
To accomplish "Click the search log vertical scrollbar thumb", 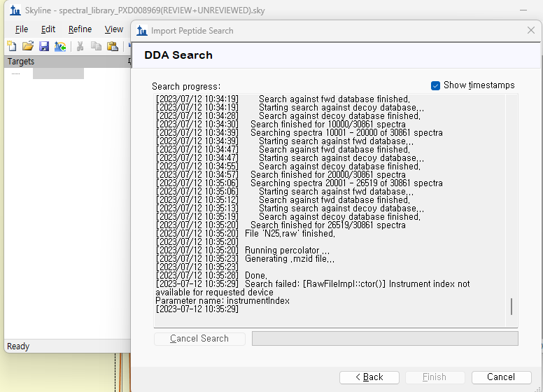I will point(512,307).
